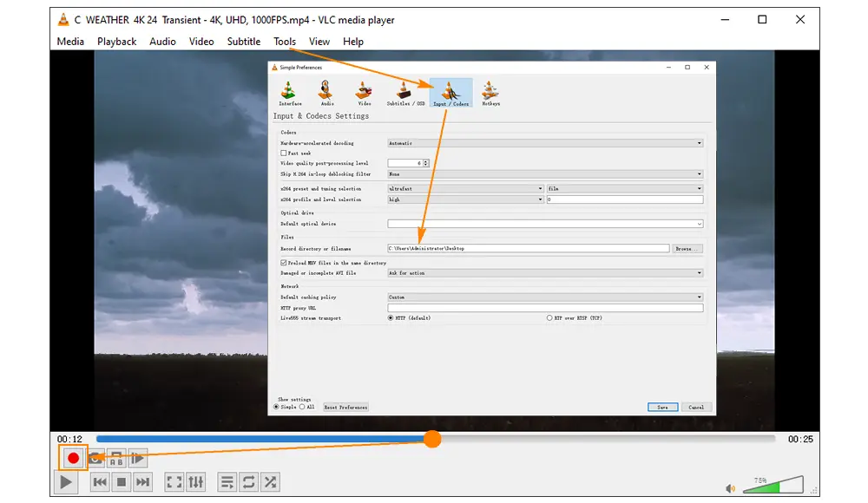Click Cancel in preferences dialog
Viewport: 868px width, 503px height.
[x=696, y=408]
